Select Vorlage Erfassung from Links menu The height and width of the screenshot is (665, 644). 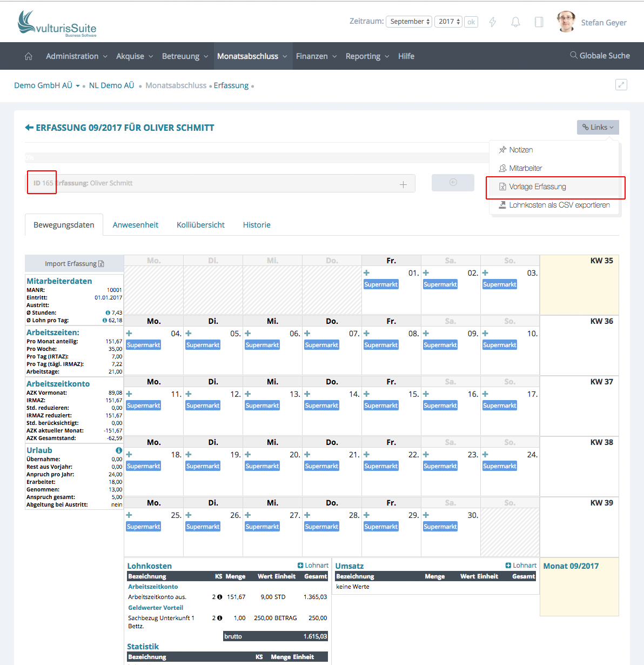(538, 187)
